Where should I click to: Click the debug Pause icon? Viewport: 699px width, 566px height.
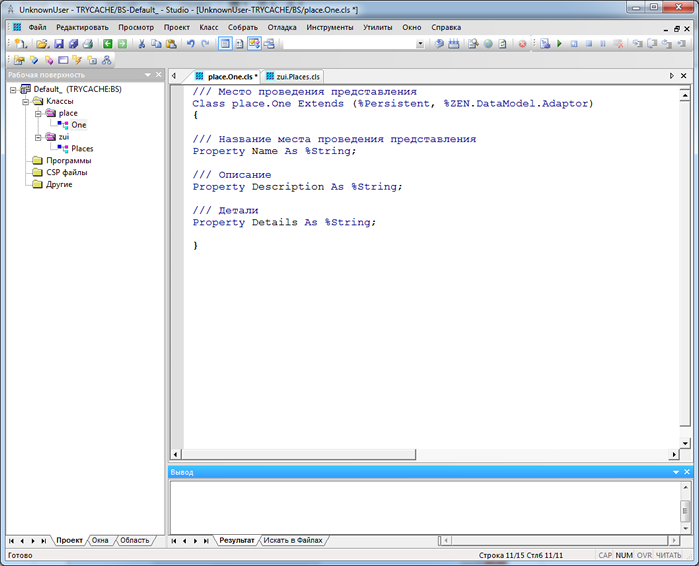(603, 44)
